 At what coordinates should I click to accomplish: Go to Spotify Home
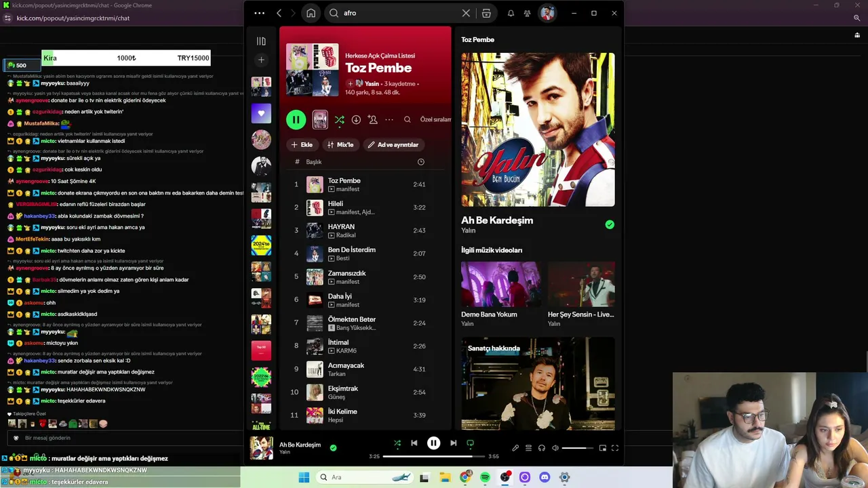pos(311,13)
